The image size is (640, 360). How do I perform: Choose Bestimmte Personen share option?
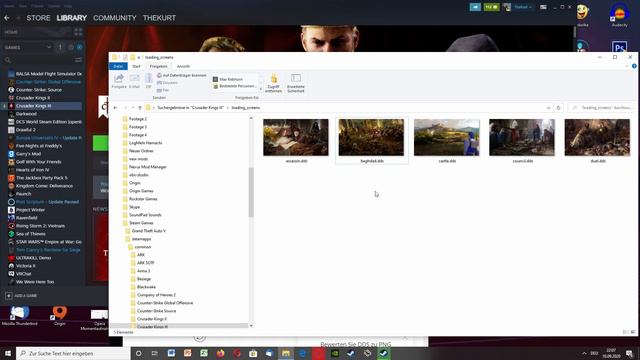coord(235,86)
